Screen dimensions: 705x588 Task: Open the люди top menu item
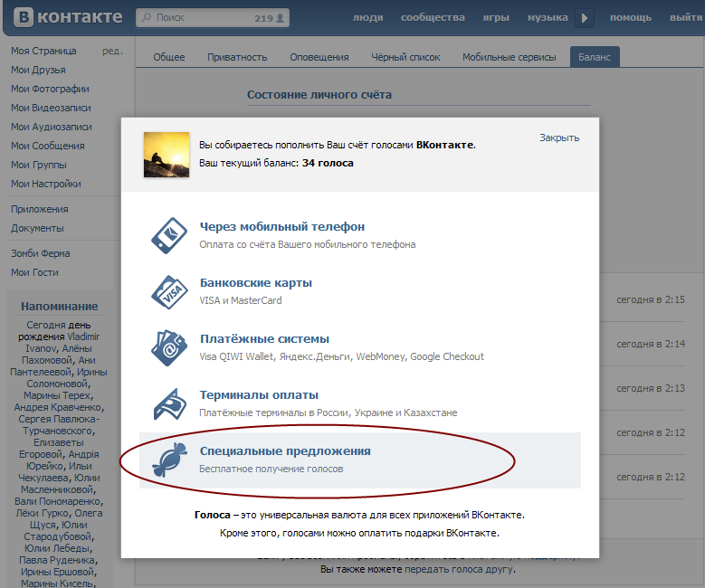coord(367,17)
